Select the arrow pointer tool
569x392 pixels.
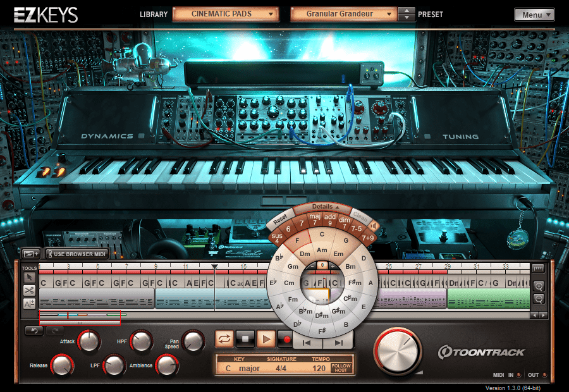[x=29, y=278]
